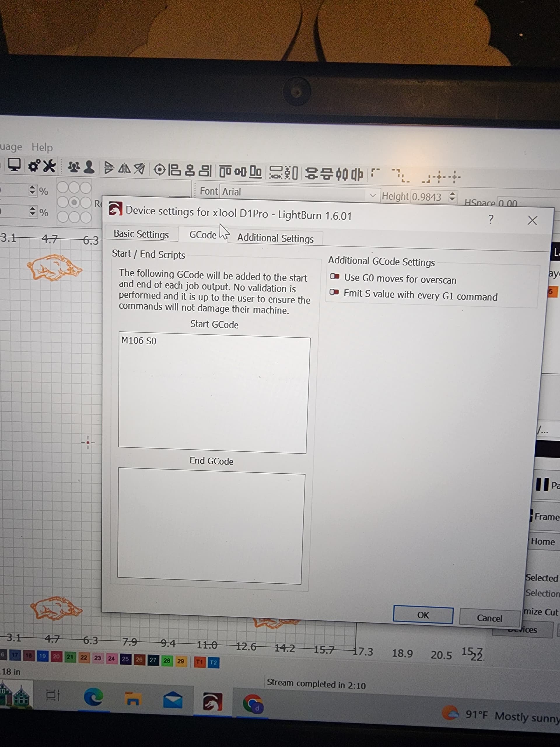Click the top percent field stepper arrows
Viewport: 560px width, 747px height.
point(32,190)
